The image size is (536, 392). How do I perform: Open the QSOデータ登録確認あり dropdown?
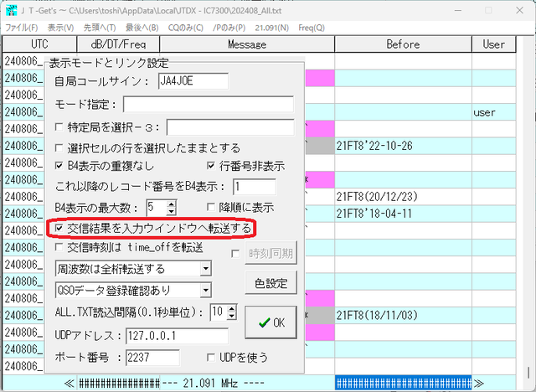coord(205,290)
